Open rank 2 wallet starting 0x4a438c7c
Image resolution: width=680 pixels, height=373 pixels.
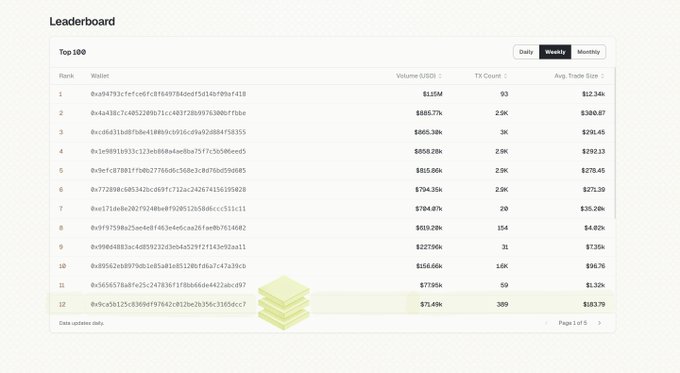coord(168,113)
